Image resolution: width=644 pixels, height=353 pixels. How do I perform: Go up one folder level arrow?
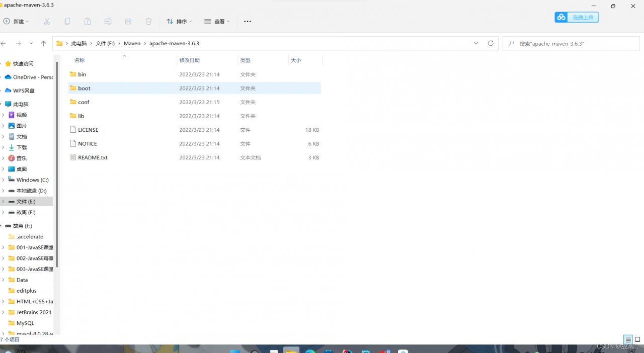coord(43,44)
